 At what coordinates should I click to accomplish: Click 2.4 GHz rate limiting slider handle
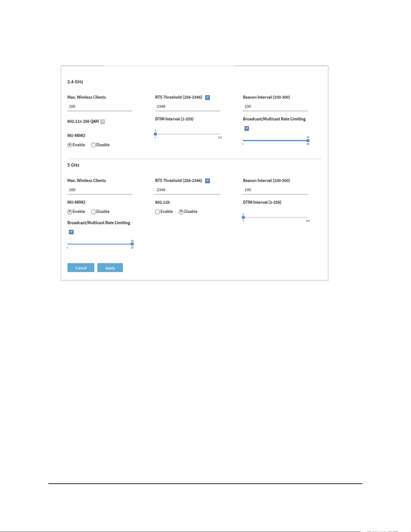point(308,140)
